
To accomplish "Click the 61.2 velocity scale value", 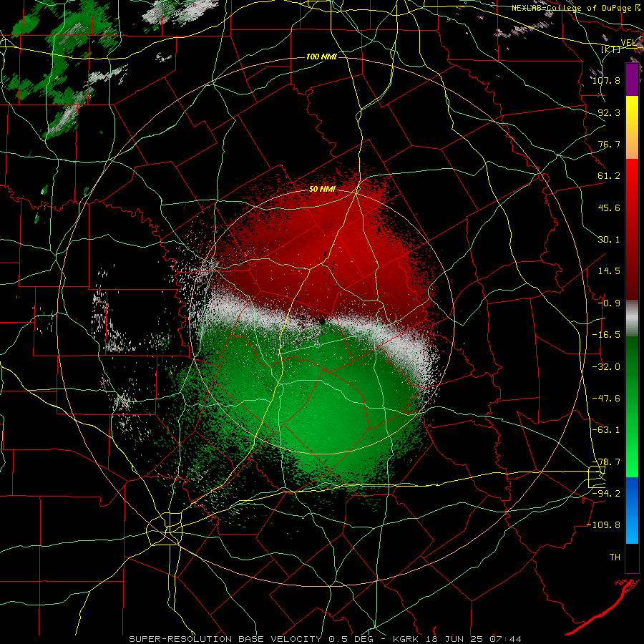I will pos(609,176).
